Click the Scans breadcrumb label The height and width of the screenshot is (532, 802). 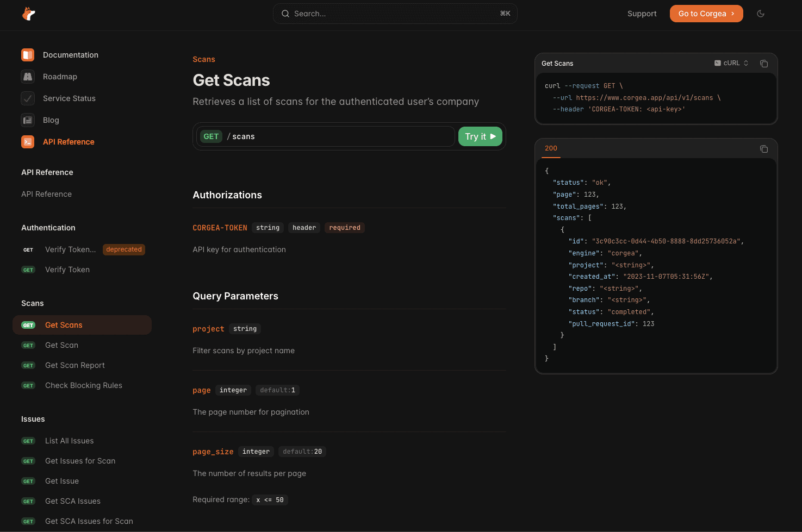click(x=204, y=59)
